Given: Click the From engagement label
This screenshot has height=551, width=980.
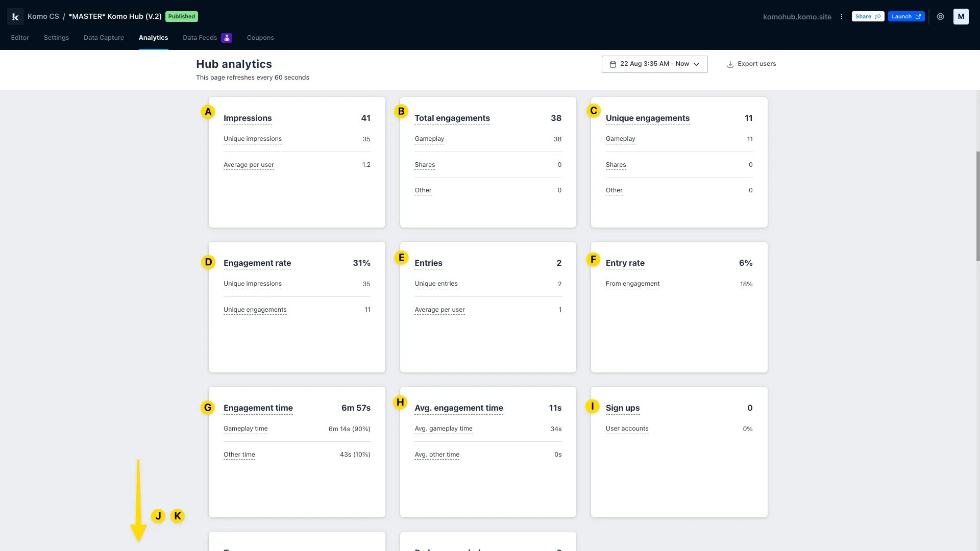Looking at the screenshot, I should (x=633, y=284).
